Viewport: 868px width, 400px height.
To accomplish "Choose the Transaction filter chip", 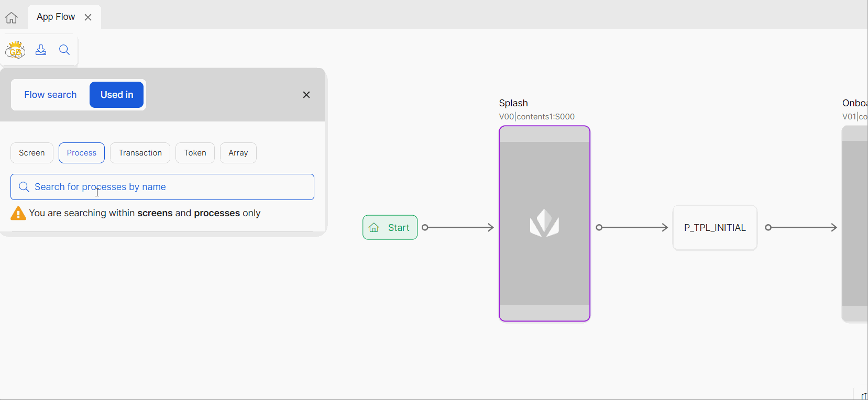I will pos(140,153).
